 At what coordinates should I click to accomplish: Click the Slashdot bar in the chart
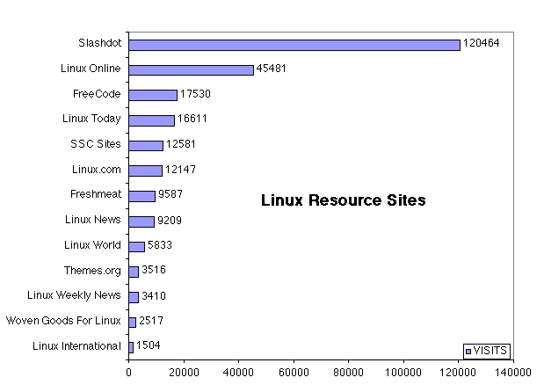coord(294,44)
